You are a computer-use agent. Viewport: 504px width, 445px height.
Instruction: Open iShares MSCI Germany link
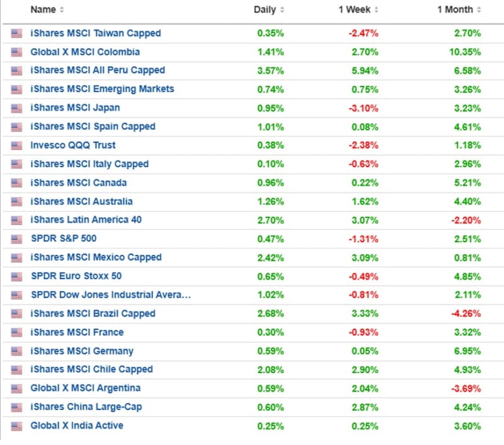[x=82, y=351]
